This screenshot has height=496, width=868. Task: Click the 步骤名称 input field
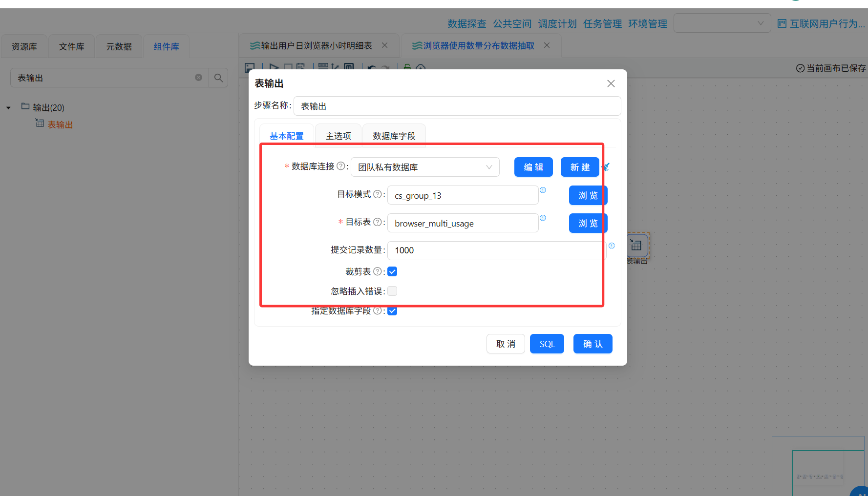(x=457, y=106)
